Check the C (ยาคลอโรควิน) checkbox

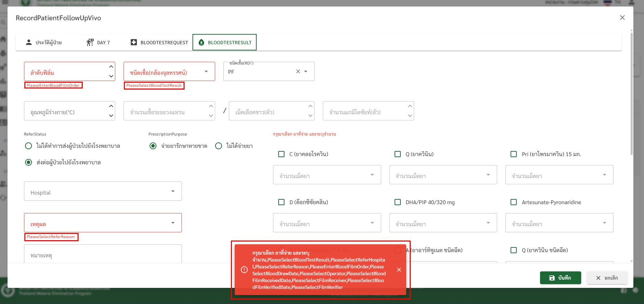(x=281, y=154)
